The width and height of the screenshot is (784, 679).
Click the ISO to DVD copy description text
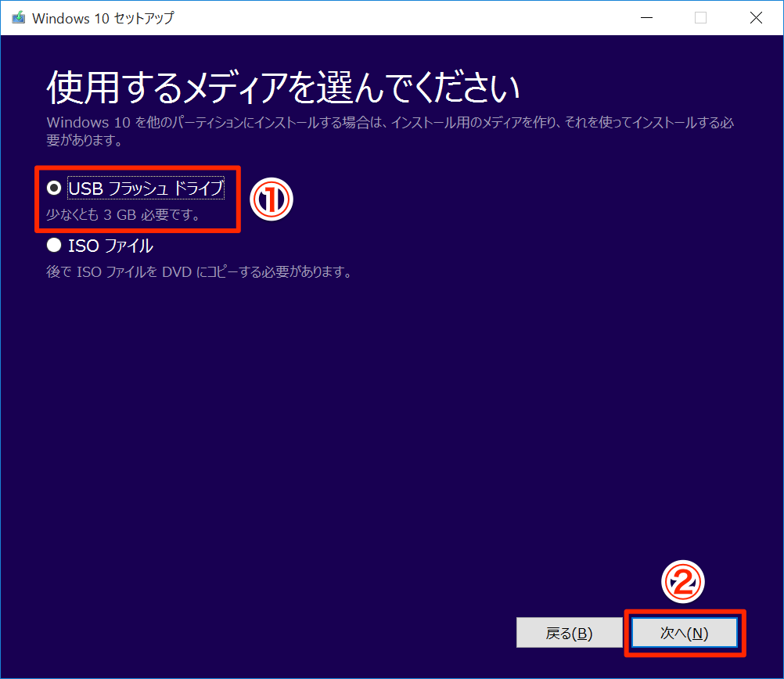pos(199,272)
